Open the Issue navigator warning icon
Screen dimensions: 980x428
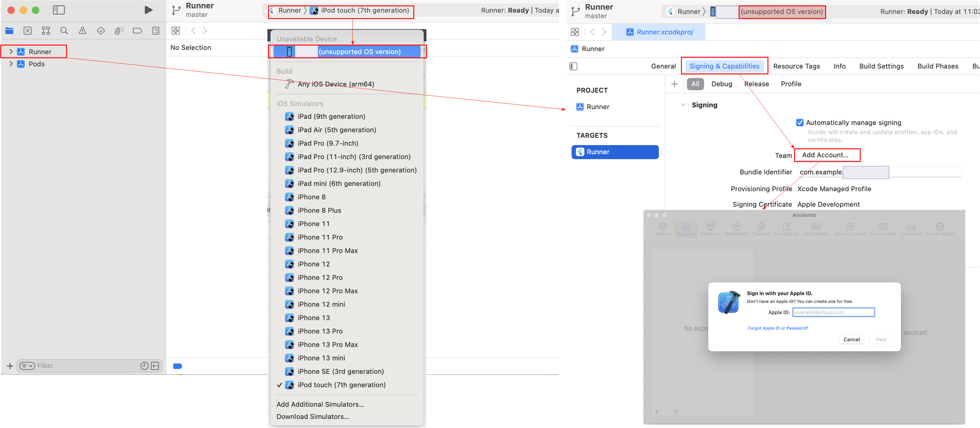[82, 31]
